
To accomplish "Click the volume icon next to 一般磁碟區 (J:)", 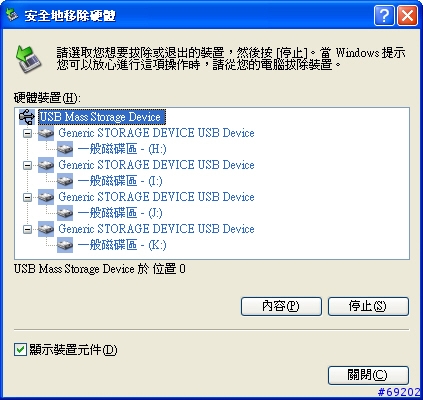I will point(65,213).
